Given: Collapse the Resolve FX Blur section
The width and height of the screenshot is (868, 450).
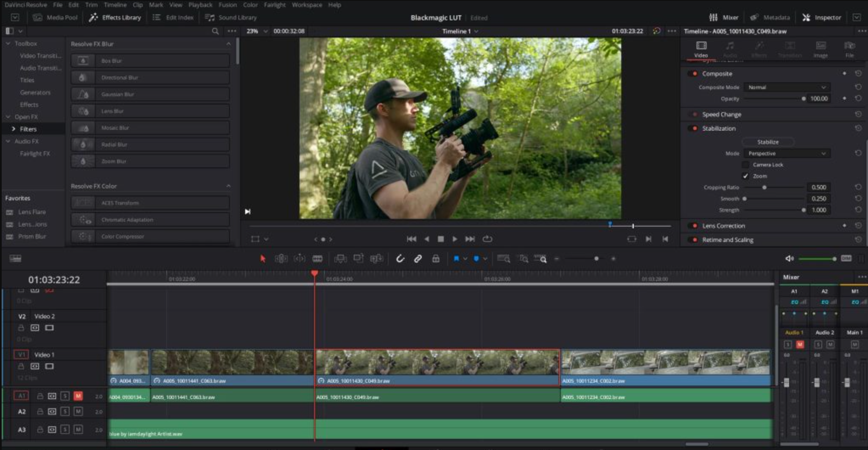Looking at the screenshot, I should click(229, 44).
